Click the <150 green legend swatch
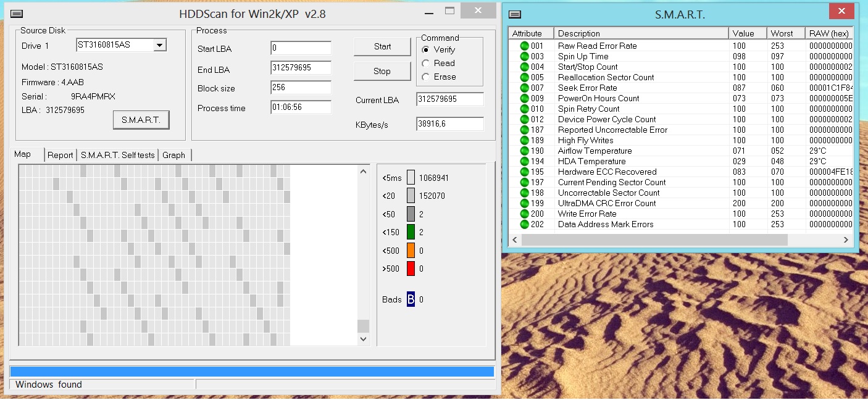Screen dimensions: 868x400 (x=411, y=232)
